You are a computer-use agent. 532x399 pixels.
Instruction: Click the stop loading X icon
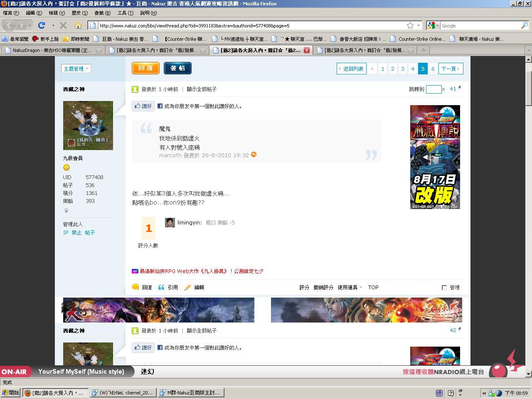click(x=63, y=25)
